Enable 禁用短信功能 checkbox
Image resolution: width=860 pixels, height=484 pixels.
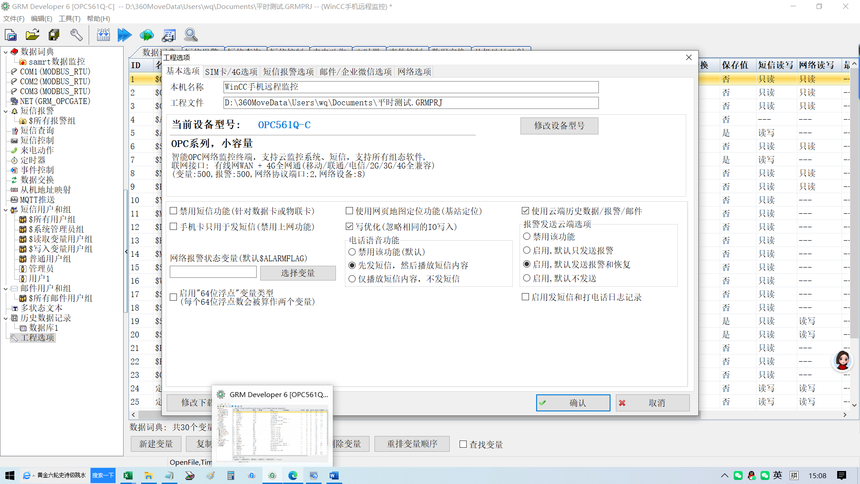point(173,211)
